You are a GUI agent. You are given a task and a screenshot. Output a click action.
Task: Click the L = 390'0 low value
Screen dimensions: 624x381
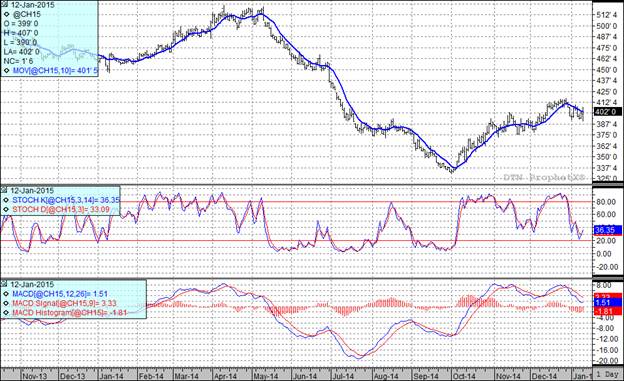20,42
